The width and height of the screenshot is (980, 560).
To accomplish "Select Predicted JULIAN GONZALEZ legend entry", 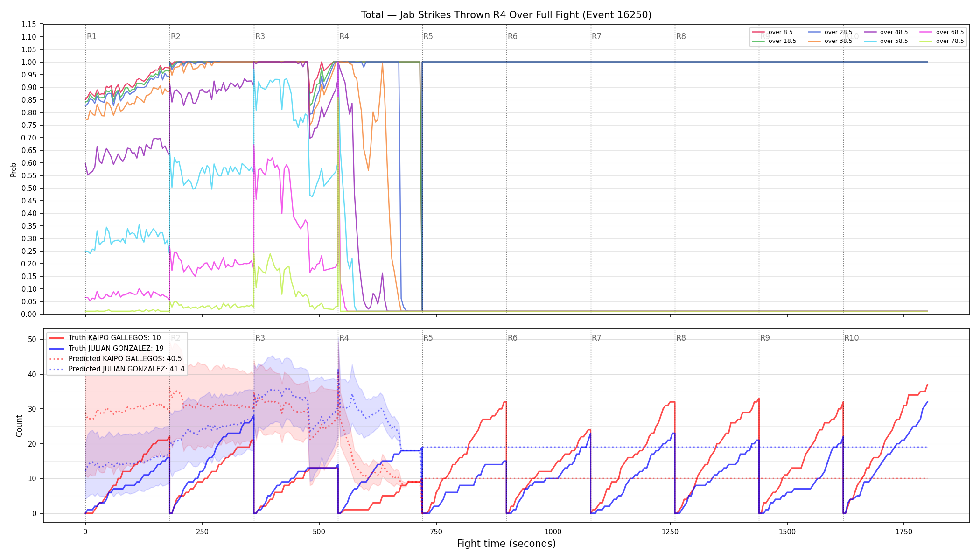I will (x=117, y=369).
